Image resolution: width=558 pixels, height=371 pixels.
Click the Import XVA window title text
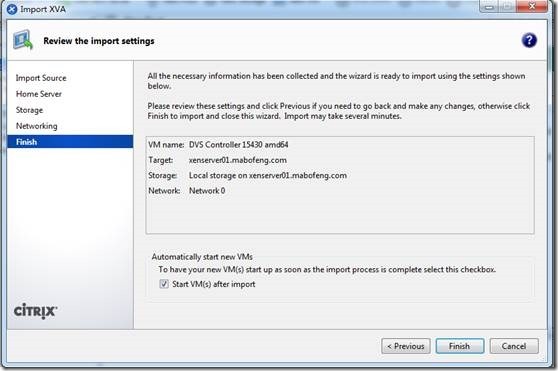(43, 9)
